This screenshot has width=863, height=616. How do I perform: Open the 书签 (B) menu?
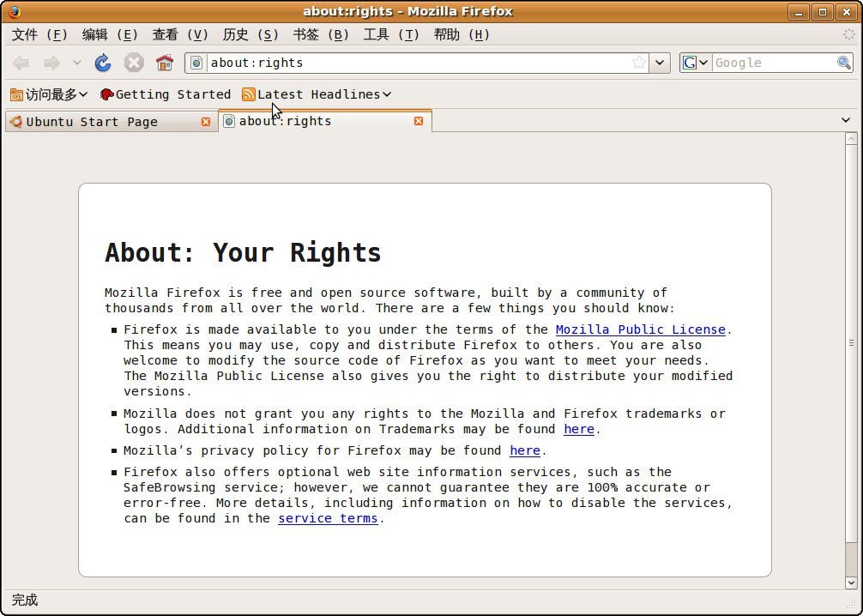coord(322,34)
